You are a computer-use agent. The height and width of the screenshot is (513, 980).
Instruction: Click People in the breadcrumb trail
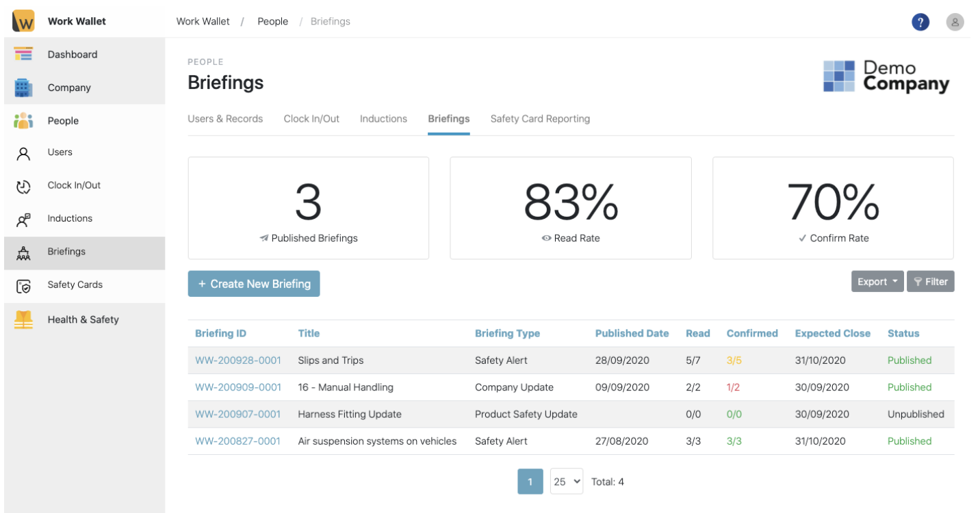click(272, 21)
